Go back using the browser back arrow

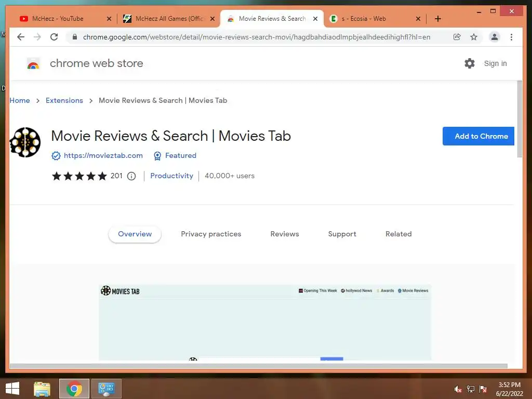pos(21,37)
